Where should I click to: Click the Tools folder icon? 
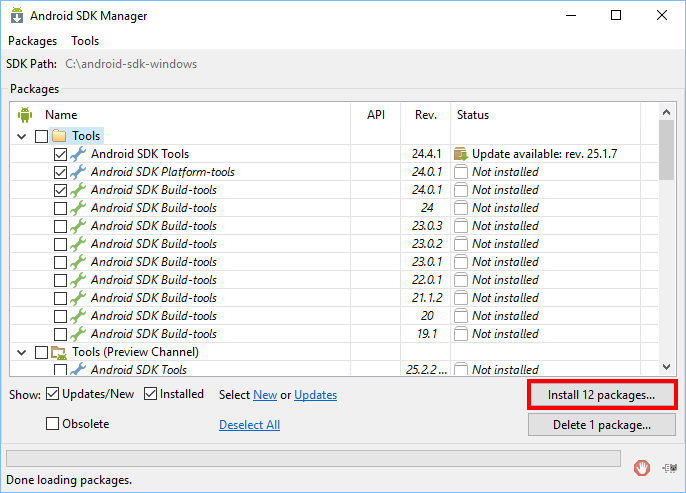point(59,136)
